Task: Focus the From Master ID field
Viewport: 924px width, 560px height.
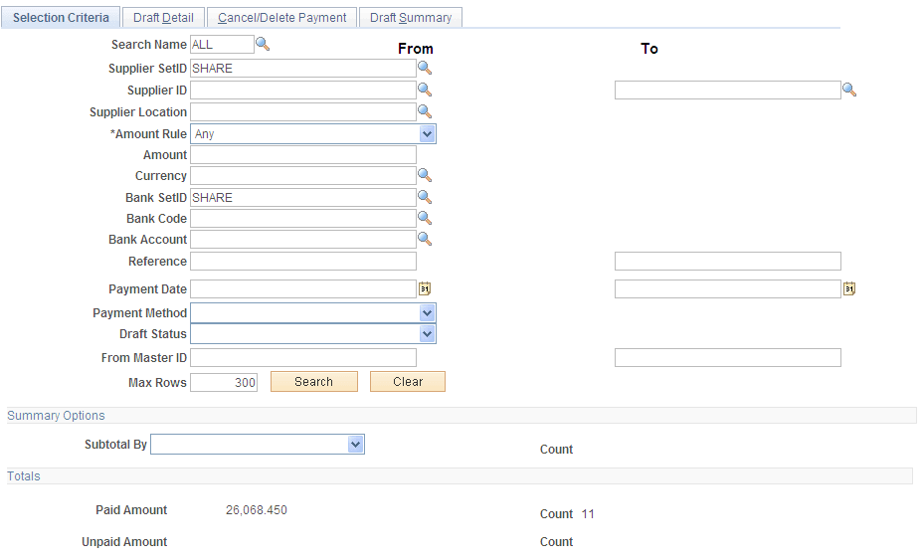Action: [x=303, y=358]
